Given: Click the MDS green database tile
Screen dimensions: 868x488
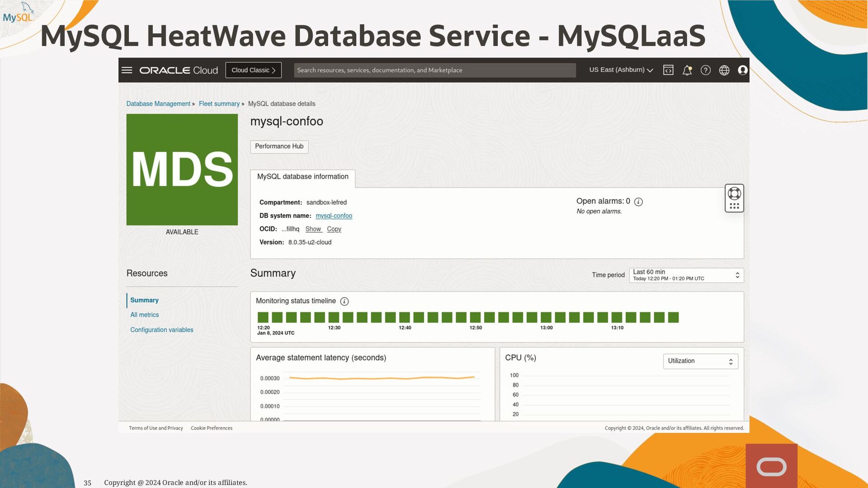Looking at the screenshot, I should (x=182, y=169).
